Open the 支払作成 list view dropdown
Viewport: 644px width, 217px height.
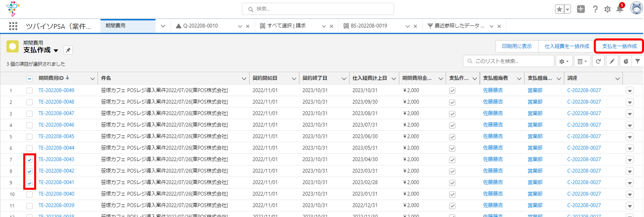(x=56, y=50)
